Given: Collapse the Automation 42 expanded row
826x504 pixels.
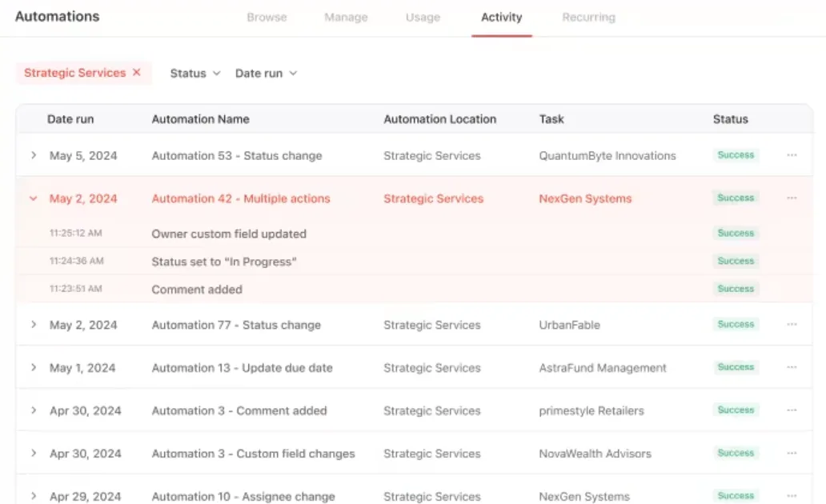Looking at the screenshot, I should tap(33, 198).
